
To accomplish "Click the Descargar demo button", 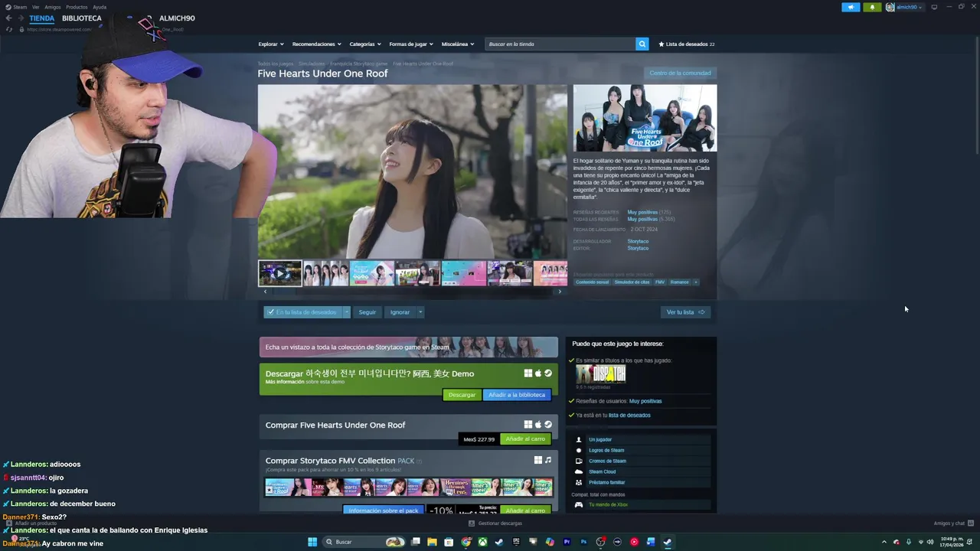I will (462, 395).
